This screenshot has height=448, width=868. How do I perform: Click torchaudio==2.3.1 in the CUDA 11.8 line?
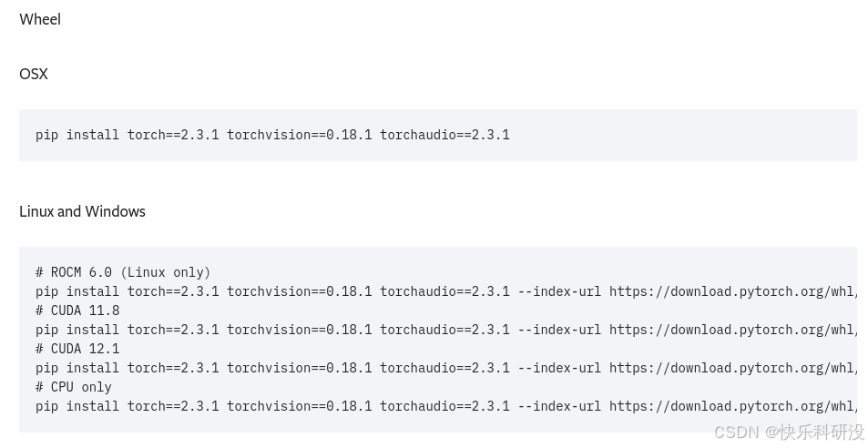pos(444,330)
